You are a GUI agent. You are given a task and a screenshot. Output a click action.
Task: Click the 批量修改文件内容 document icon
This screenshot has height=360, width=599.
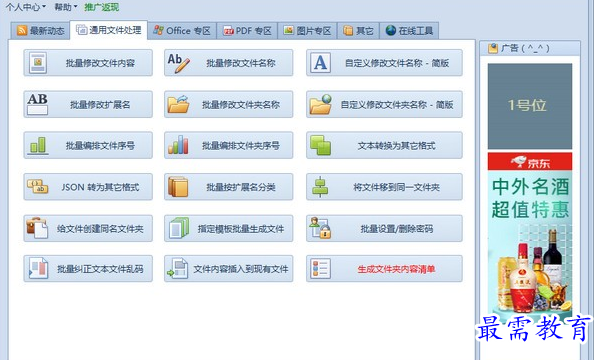tap(38, 63)
